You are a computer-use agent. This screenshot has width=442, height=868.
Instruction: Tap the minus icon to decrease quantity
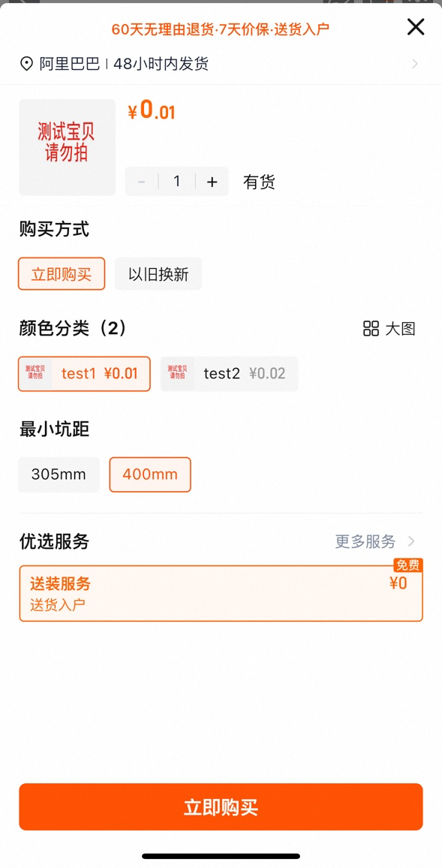pos(141,181)
